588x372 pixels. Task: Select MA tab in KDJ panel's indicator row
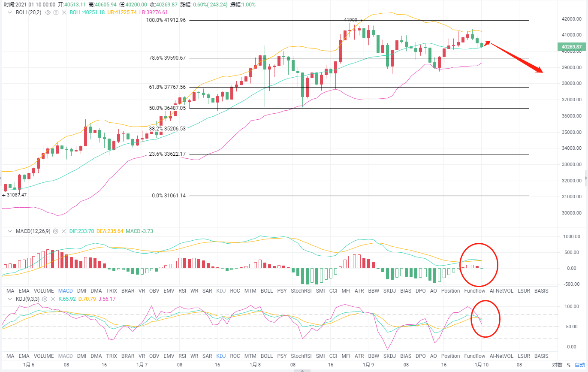(x=10, y=356)
